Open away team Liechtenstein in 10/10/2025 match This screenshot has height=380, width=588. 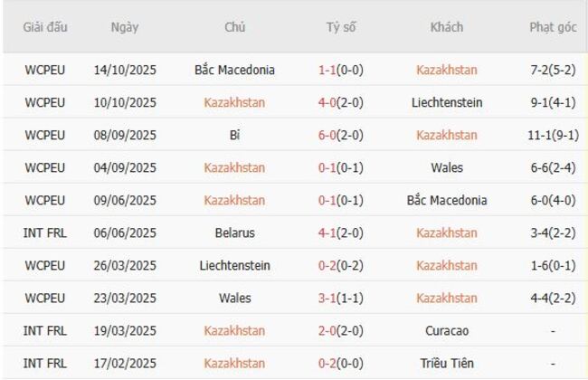tap(446, 102)
